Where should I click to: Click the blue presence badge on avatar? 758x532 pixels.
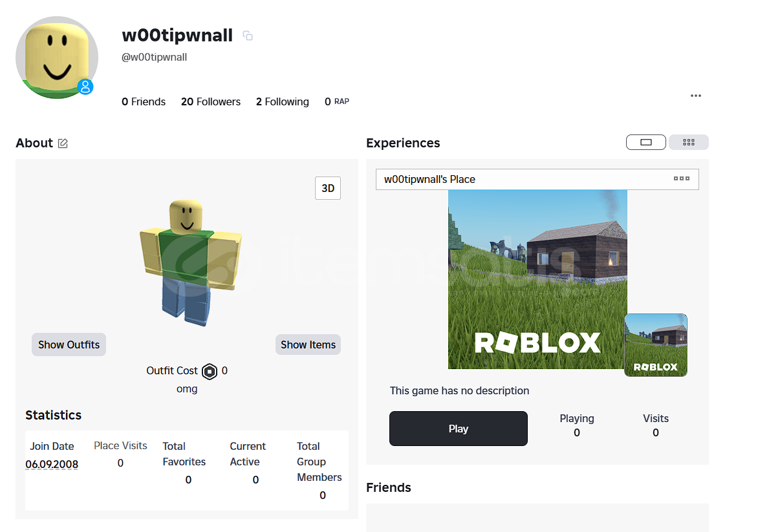[x=85, y=87]
